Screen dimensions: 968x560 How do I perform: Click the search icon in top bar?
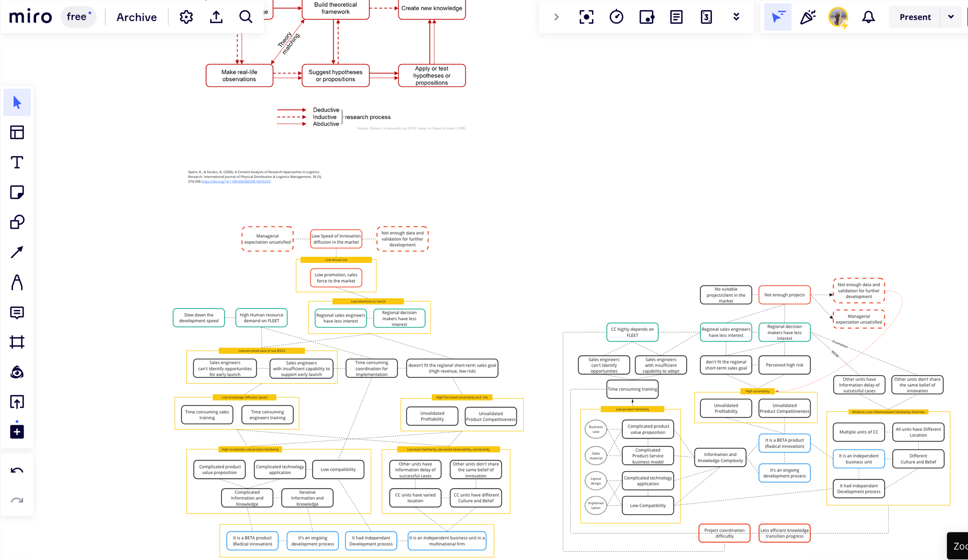click(x=246, y=16)
